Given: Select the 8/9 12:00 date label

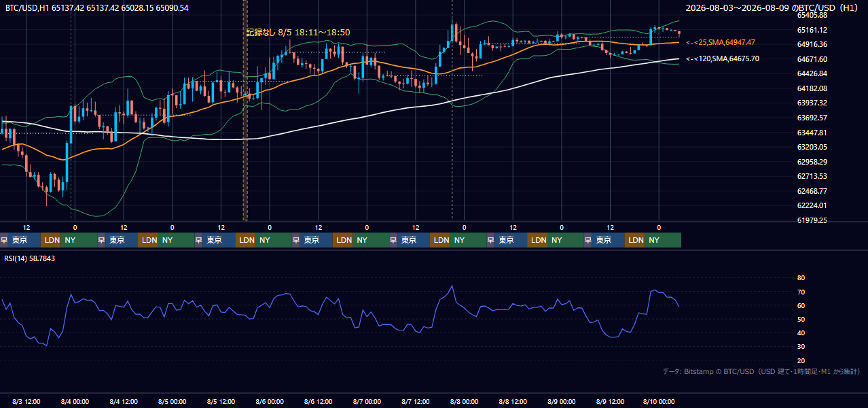Looking at the screenshot, I should click(611, 402).
